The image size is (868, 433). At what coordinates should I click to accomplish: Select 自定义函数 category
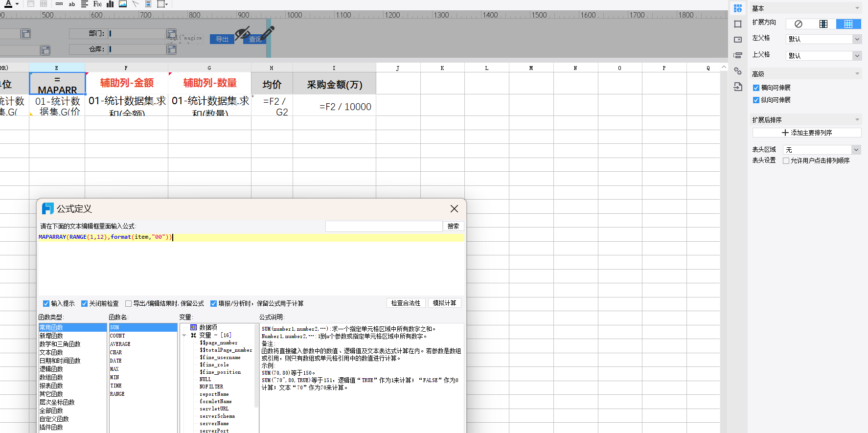click(x=72, y=419)
